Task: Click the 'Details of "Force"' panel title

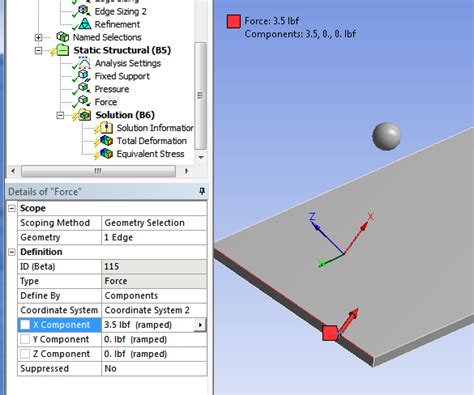Action: [45, 192]
